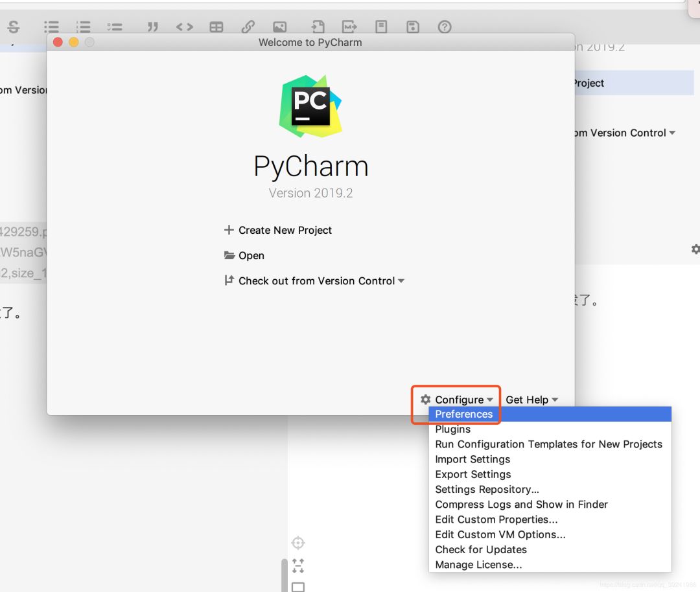Viewport: 700px width, 592px height.
Task: Click the vertical arrows icon below the crosshair
Action: (298, 565)
